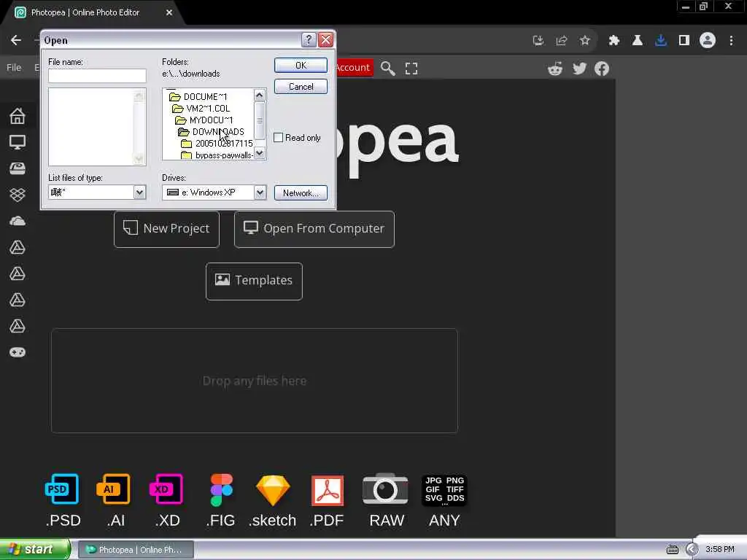Click the Drop any files here area

(x=255, y=381)
